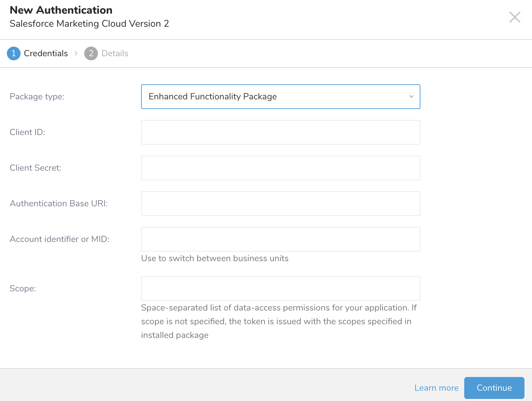Click into the Client Secret field

point(280,168)
